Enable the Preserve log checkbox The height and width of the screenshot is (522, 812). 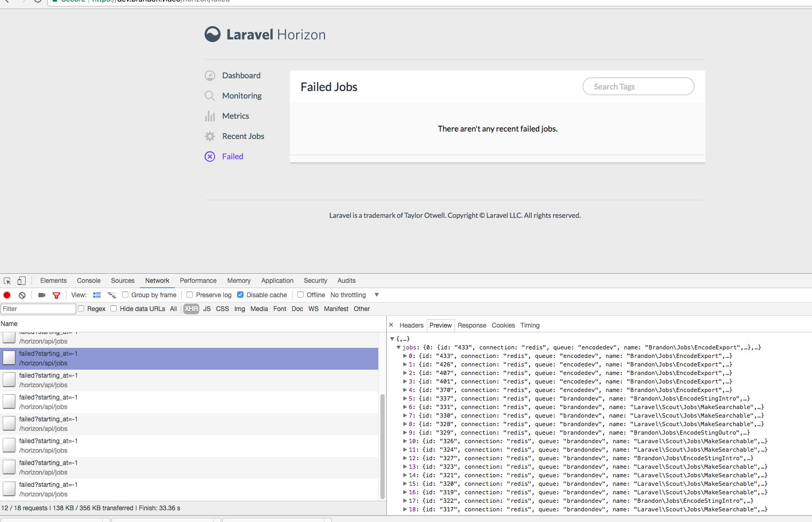pyautogui.click(x=190, y=295)
